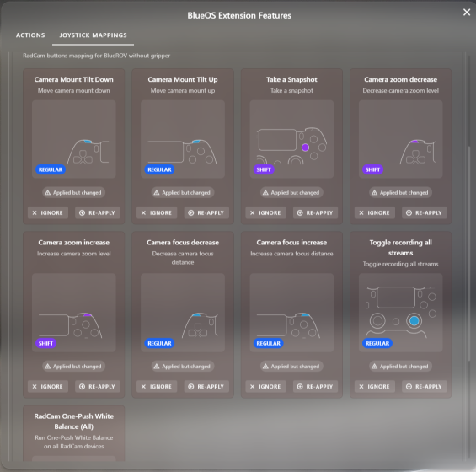Switch to the Actions tab
Image resolution: width=476 pixels, height=472 pixels.
pyautogui.click(x=30, y=35)
